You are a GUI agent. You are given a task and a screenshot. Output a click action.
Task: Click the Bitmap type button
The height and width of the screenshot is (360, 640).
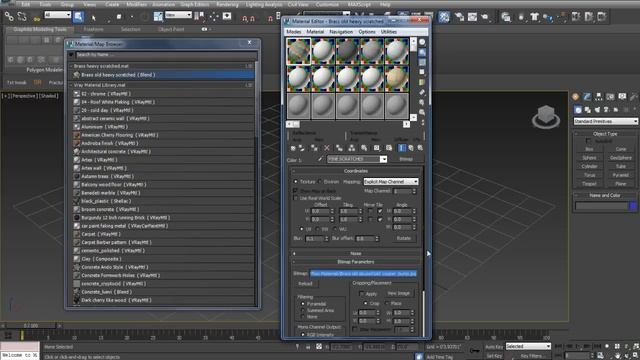405,159
